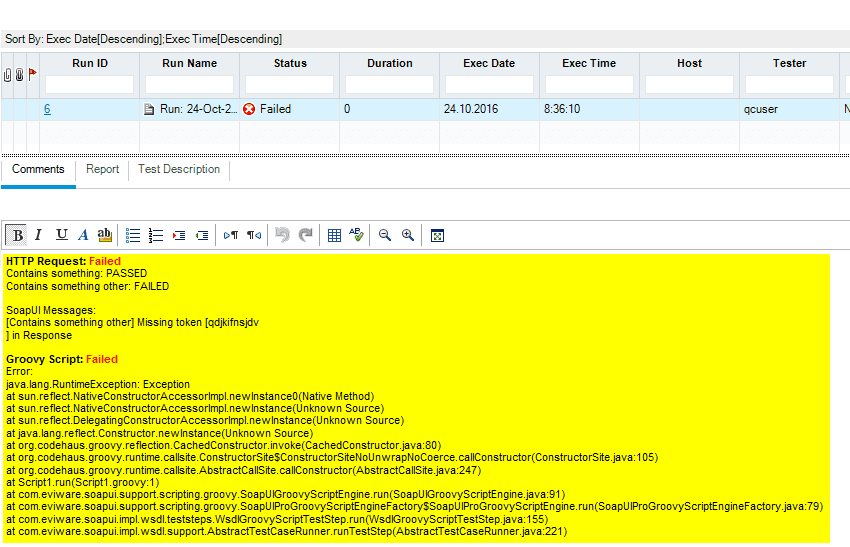
Task: Click the text highlight color icon
Action: [105, 235]
